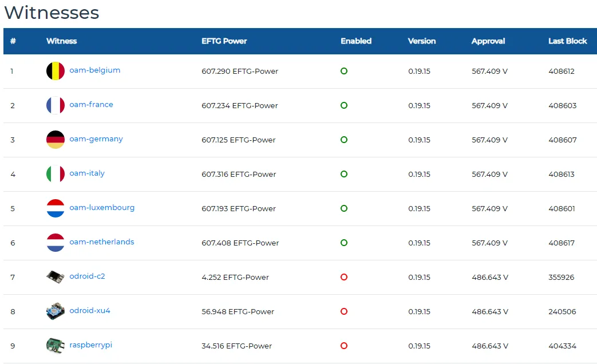This screenshot has height=364, width=597.
Task: Click the Italy flag avatar icon
Action: [55, 174]
